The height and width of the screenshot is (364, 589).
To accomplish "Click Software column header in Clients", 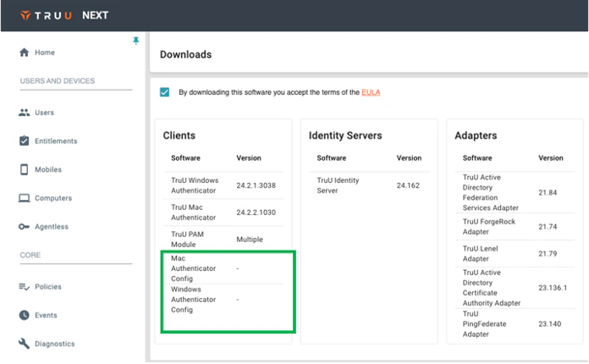I will [x=185, y=158].
